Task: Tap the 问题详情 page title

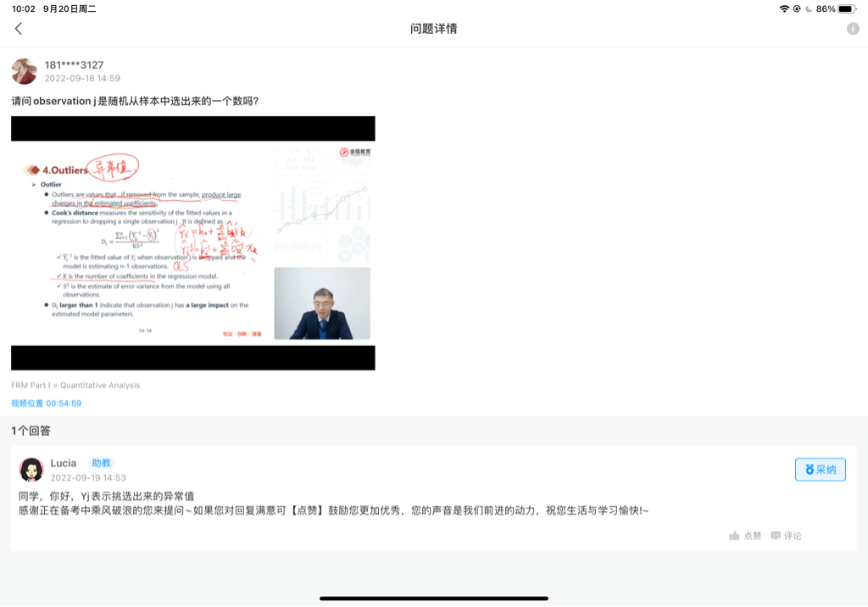Action: coord(433,29)
